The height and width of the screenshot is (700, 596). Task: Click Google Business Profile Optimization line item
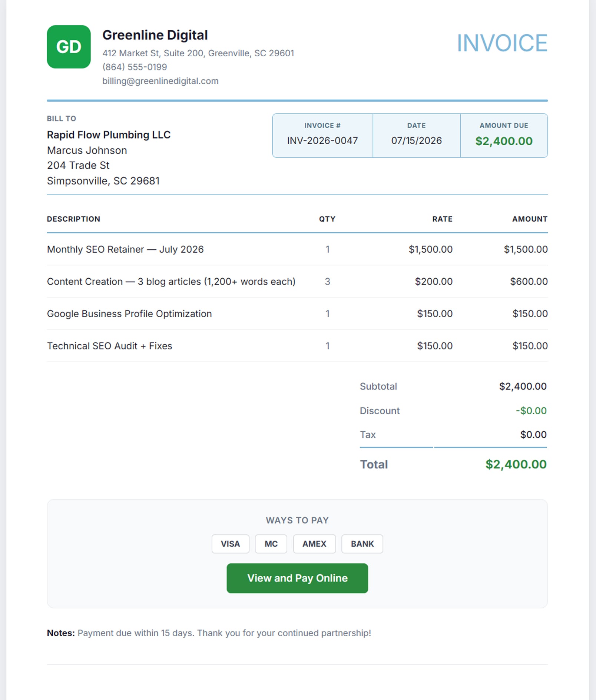point(129,314)
